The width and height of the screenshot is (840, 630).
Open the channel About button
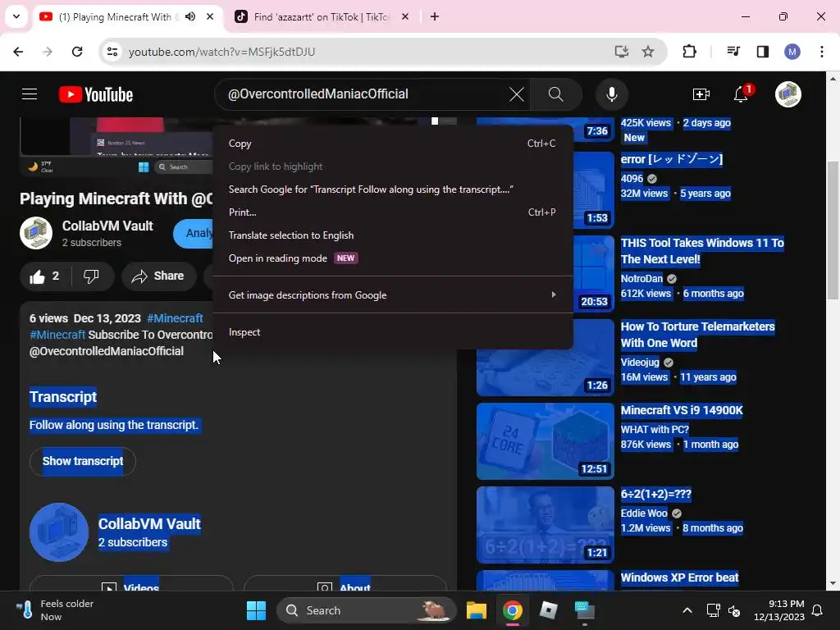click(345, 584)
